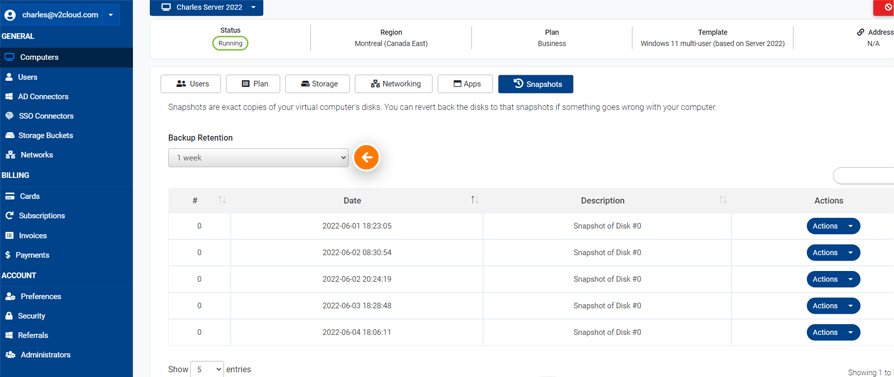Sort by the # column
The height and width of the screenshot is (377, 894).
click(222, 200)
